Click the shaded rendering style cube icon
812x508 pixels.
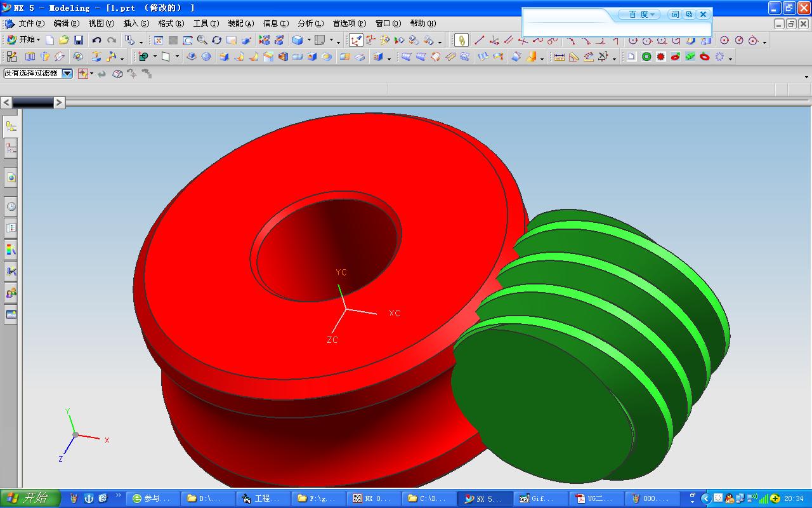click(x=297, y=40)
